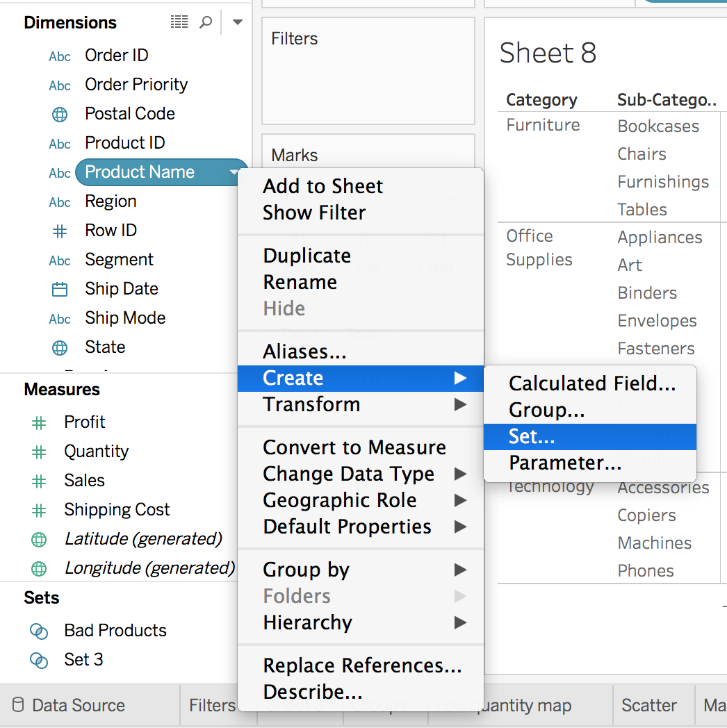727x728 pixels.
Task: Open the Dimensions pane dropdown arrow
Action: pyautogui.click(x=237, y=23)
